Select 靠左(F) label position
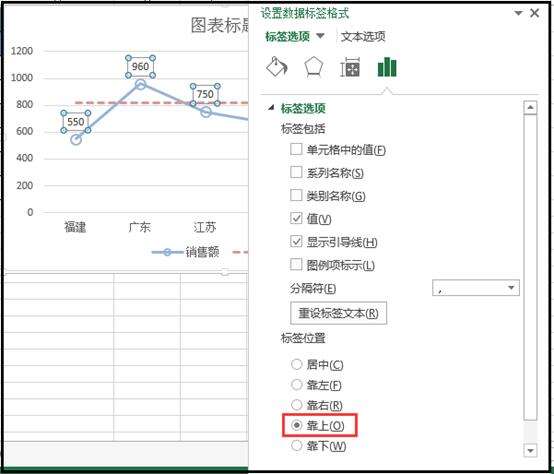The height and width of the screenshot is (474, 554). (296, 385)
